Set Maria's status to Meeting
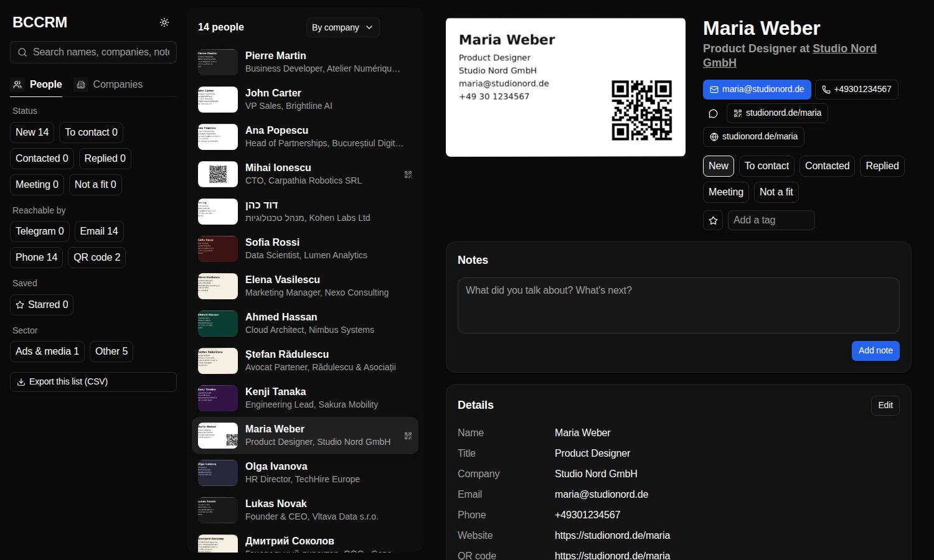The width and height of the screenshot is (934, 560). [725, 192]
